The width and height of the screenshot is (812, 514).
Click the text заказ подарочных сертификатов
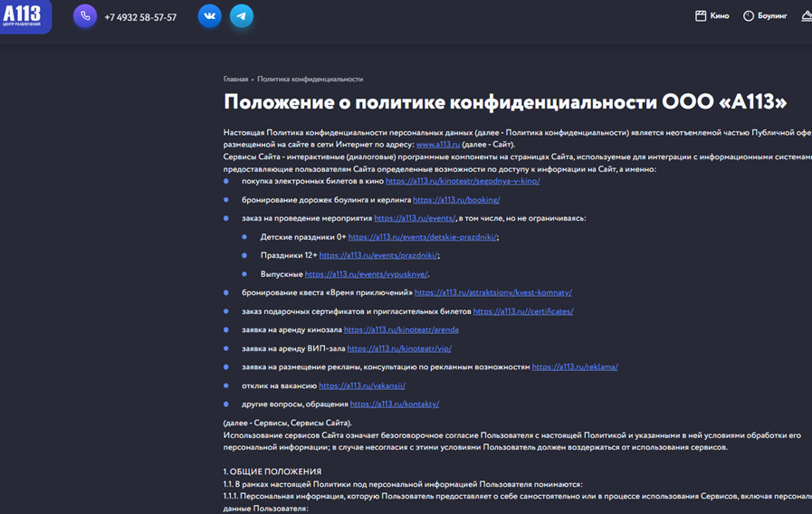tap(303, 311)
